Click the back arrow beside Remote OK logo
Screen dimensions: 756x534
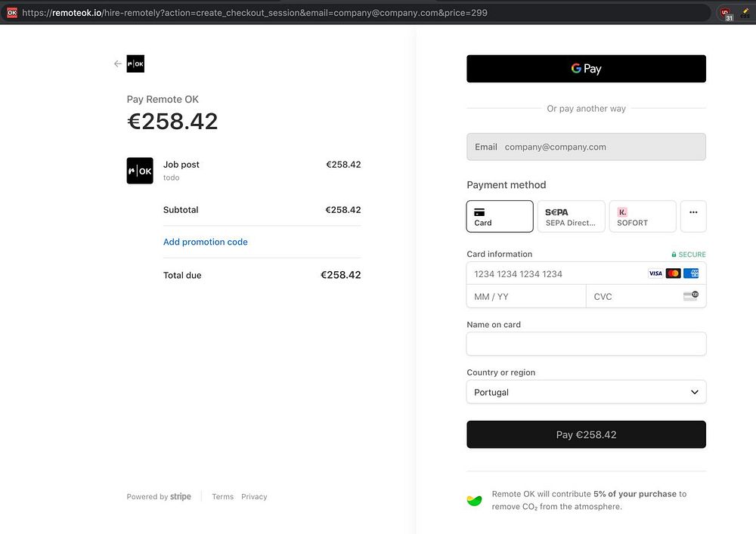[117, 64]
